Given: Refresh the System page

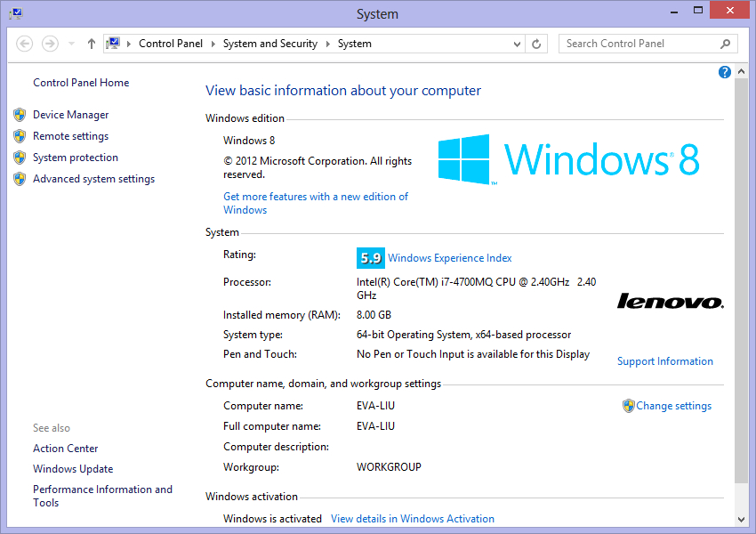Looking at the screenshot, I should (536, 44).
